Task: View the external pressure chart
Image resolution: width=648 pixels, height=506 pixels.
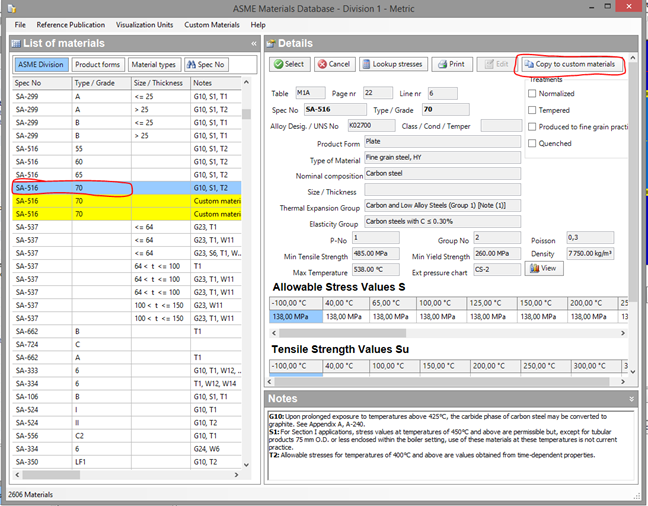Action: tap(544, 268)
